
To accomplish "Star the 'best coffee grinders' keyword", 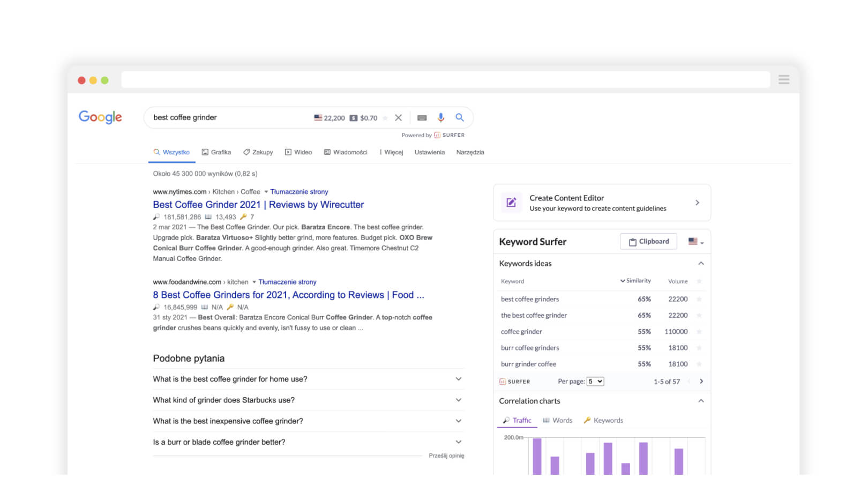I will point(699,300).
